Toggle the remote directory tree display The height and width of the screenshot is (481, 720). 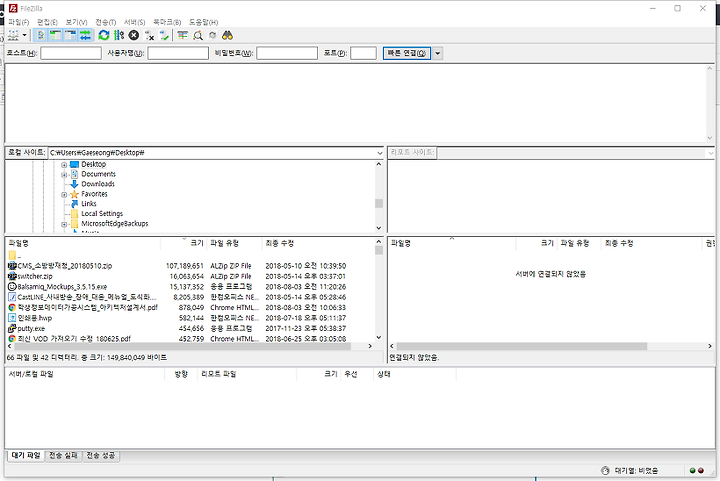[x=71, y=35]
